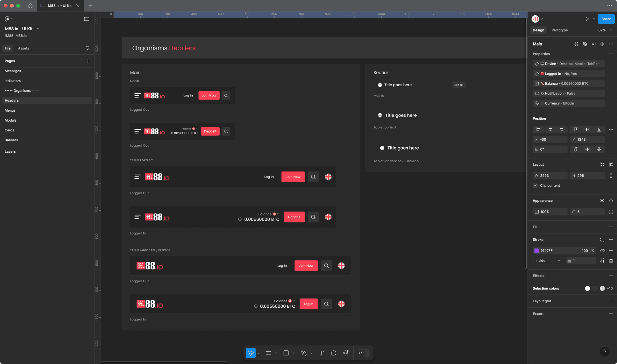Select the Comment tool in the toolbar

(333, 353)
